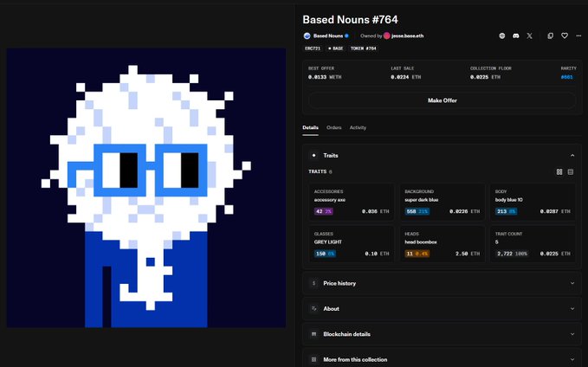Click the jesse.base.eth owner avatar
588x367 pixels.
click(386, 36)
